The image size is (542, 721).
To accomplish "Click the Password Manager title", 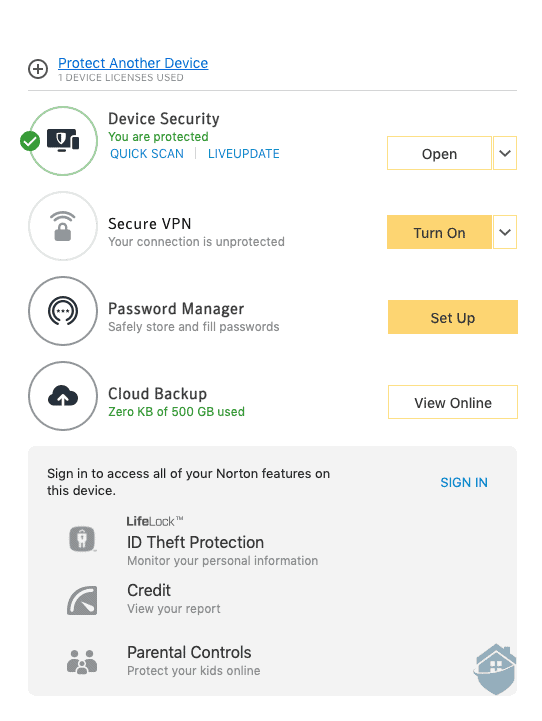I will [176, 309].
